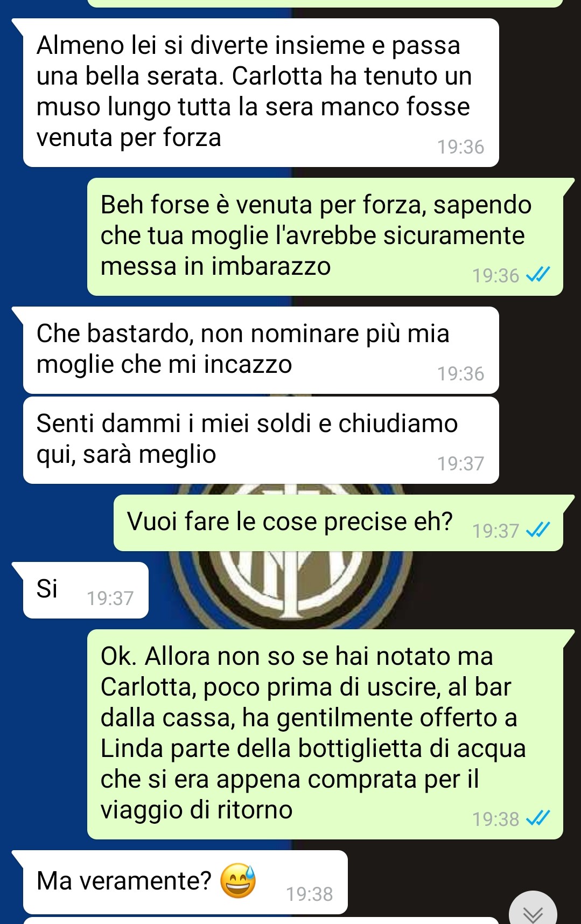Tap the 19:37 timestamp next to 'Si'
Screen dimensions: 581x924
point(110,598)
